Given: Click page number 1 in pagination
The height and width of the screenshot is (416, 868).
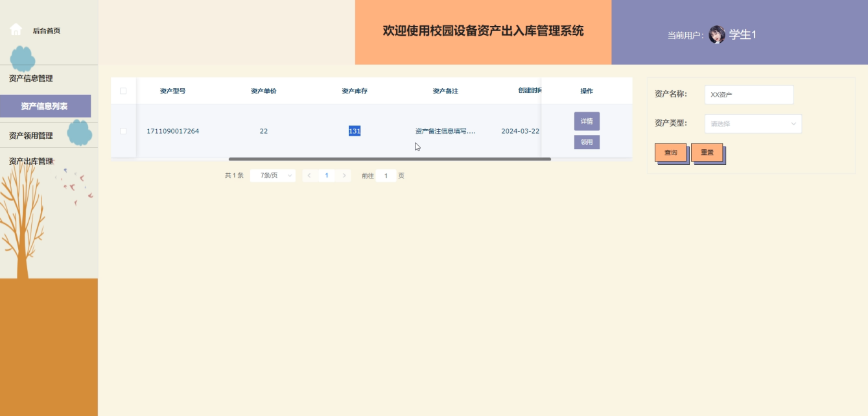Looking at the screenshot, I should 327,175.
